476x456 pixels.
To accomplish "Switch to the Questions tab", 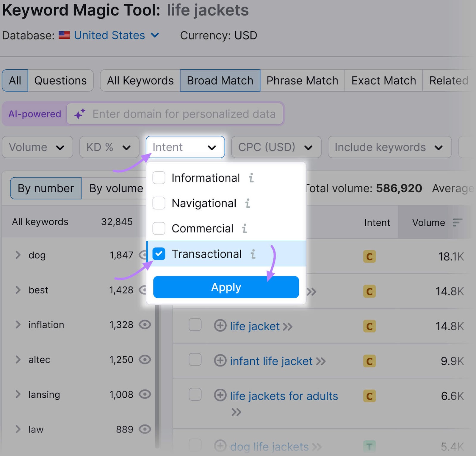I will (x=60, y=80).
